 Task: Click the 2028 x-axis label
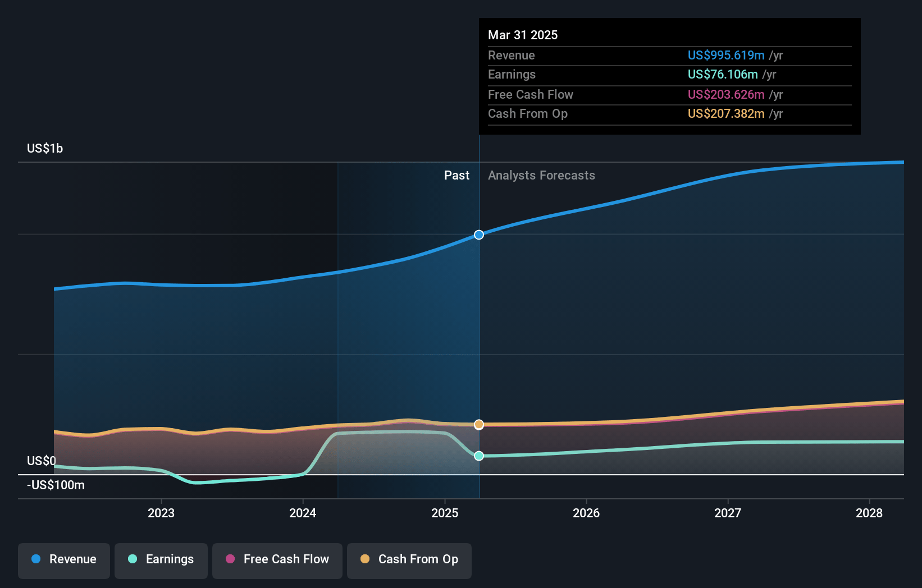[x=869, y=513]
